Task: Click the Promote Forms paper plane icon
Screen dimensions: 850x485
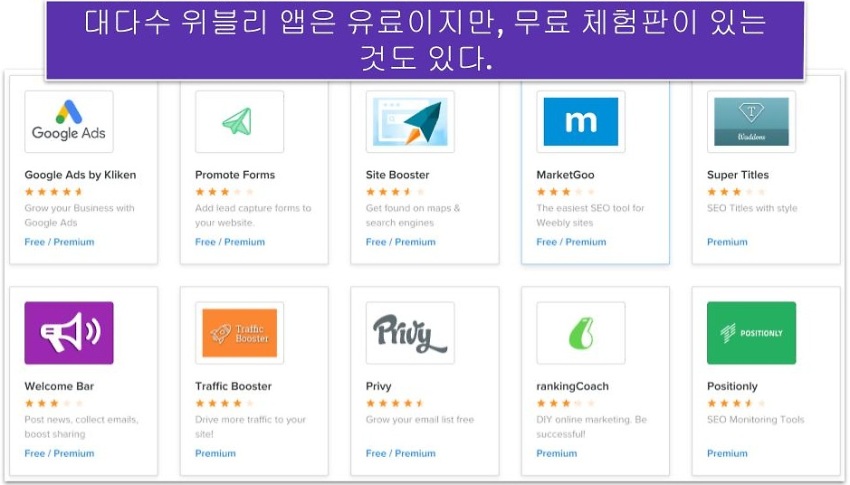Action: point(240,121)
